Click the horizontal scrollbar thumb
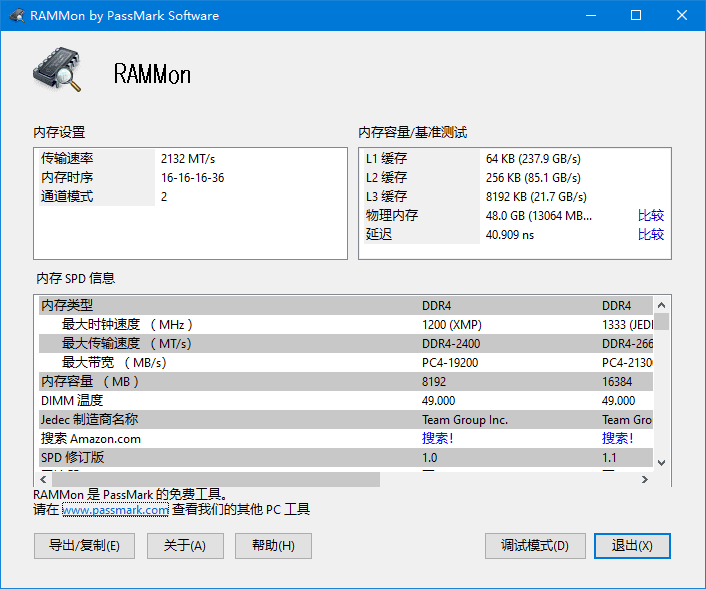Screen dimensions: 706x589 [216, 479]
